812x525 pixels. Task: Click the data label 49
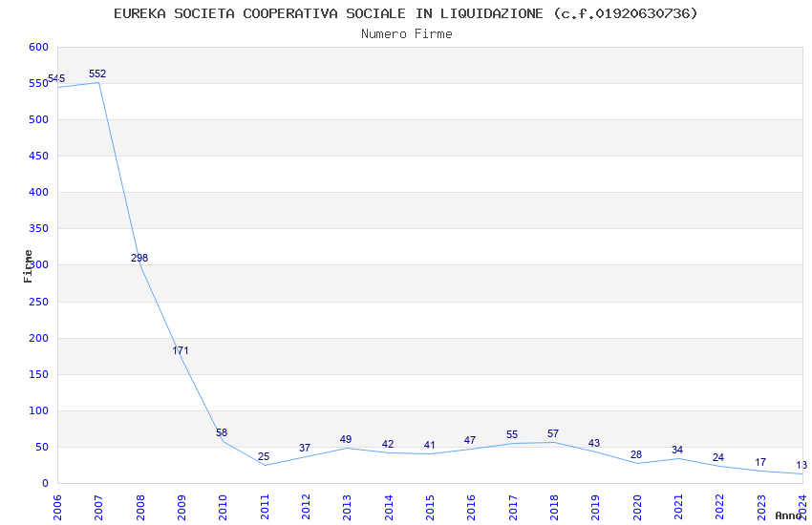coord(346,439)
